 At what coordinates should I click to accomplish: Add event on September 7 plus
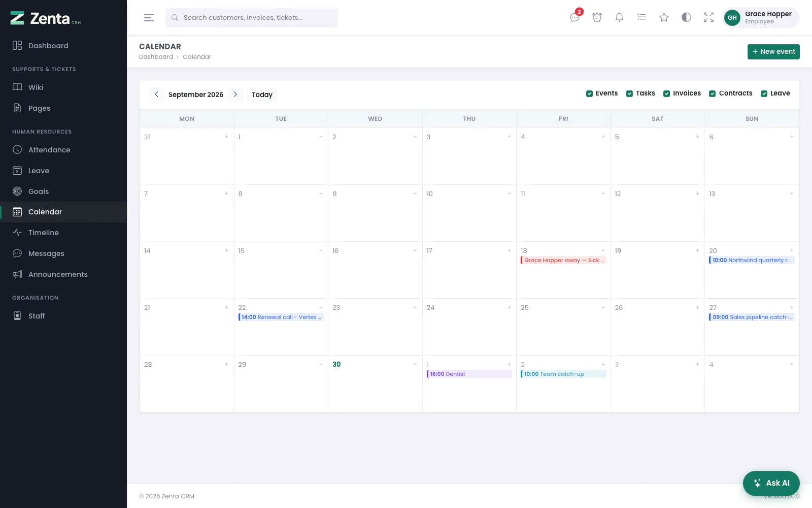[226, 194]
